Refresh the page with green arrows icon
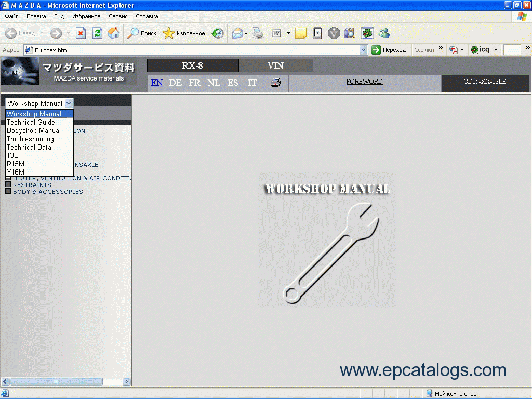 pos(97,33)
